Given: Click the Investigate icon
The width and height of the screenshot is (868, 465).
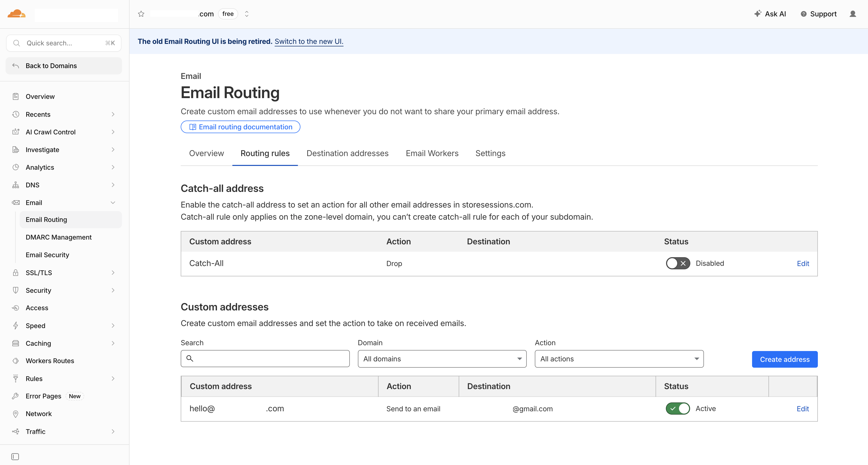Looking at the screenshot, I should point(16,149).
